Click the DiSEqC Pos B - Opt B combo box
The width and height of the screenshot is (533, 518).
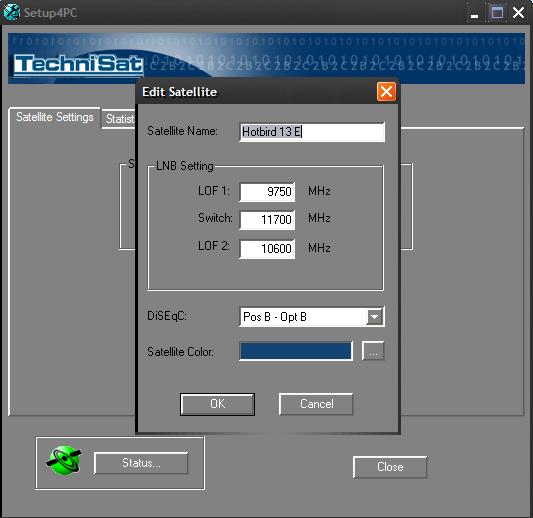tap(312, 317)
